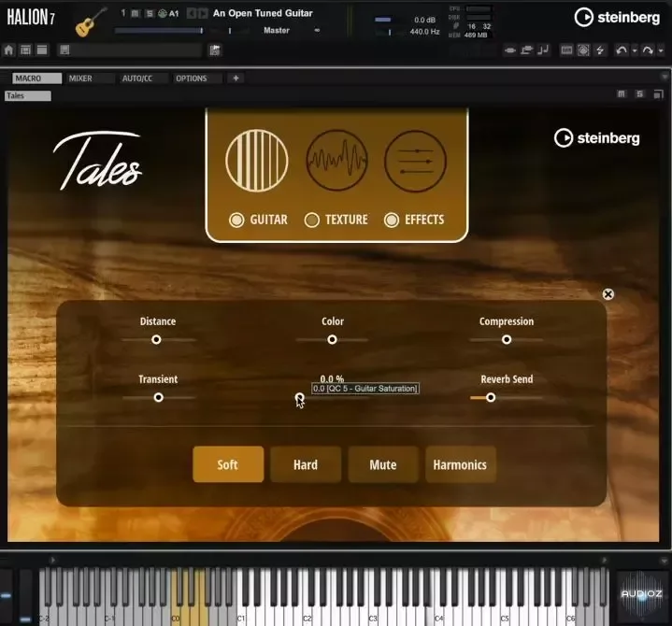Open the Guitar page circle icon
The width and height of the screenshot is (672, 626).
[257, 161]
